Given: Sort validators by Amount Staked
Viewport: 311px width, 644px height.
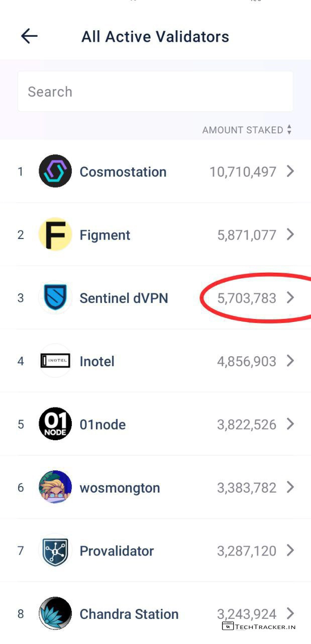Looking at the screenshot, I should click(247, 130).
